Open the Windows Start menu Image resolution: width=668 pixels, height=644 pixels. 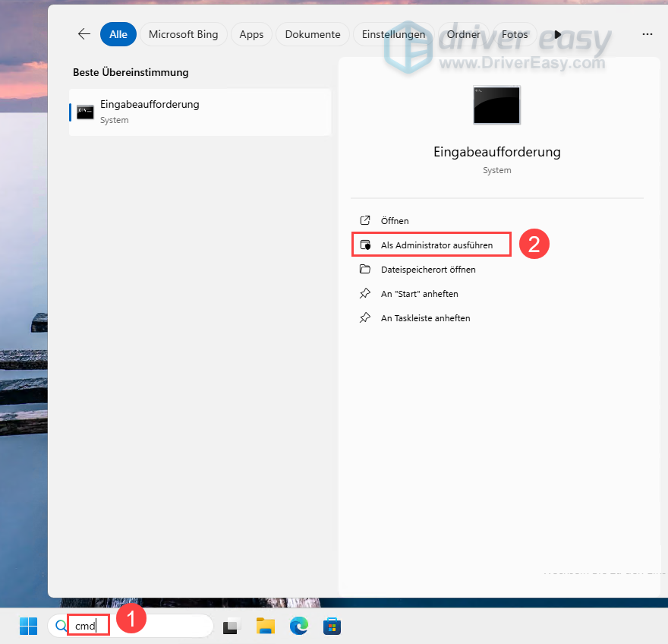tap(29, 626)
